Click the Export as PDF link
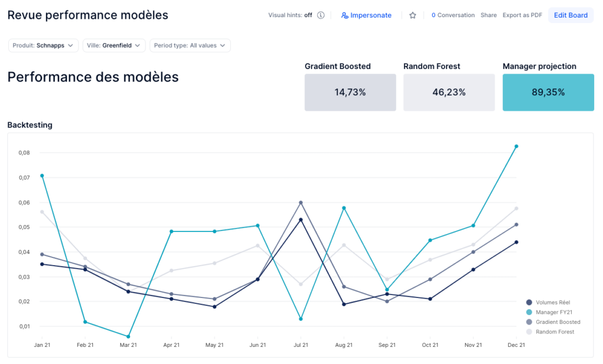Screen dimensions: 603x364 522,15
